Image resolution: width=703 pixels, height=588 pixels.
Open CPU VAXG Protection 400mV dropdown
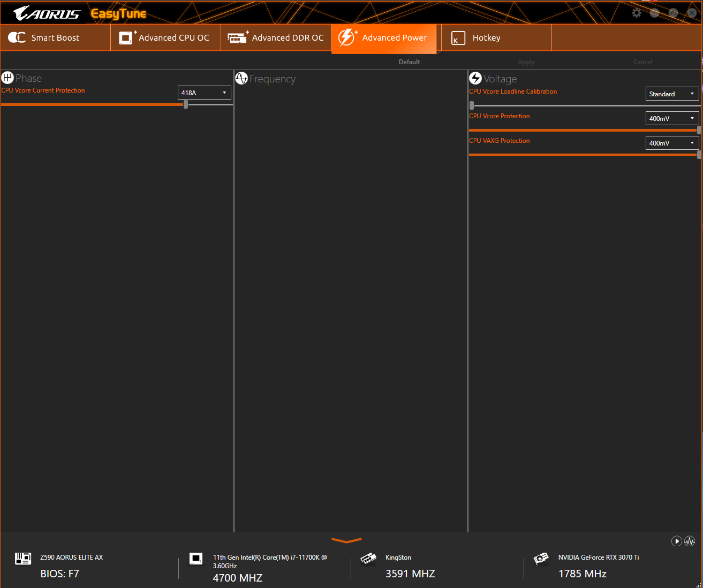coord(672,143)
